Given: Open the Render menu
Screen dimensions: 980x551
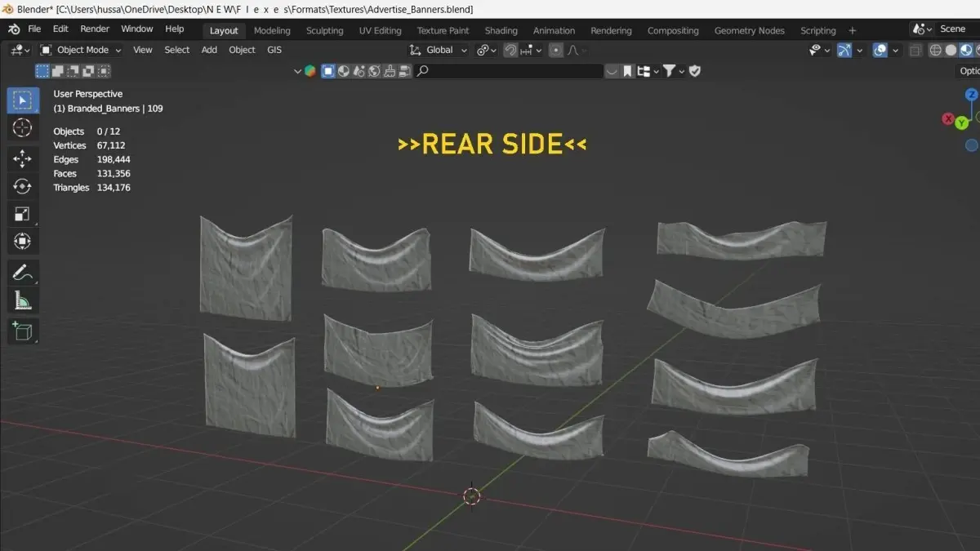Looking at the screenshot, I should [x=95, y=29].
